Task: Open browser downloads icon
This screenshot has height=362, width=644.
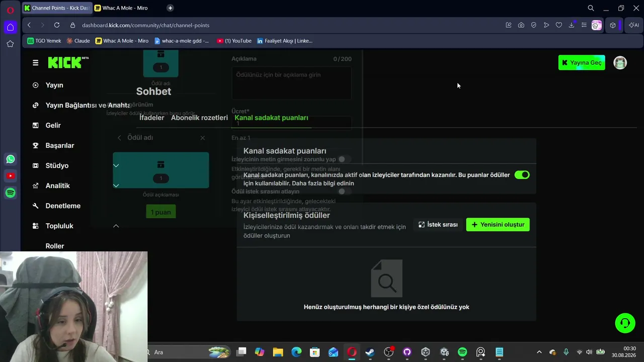Action: 572,25
